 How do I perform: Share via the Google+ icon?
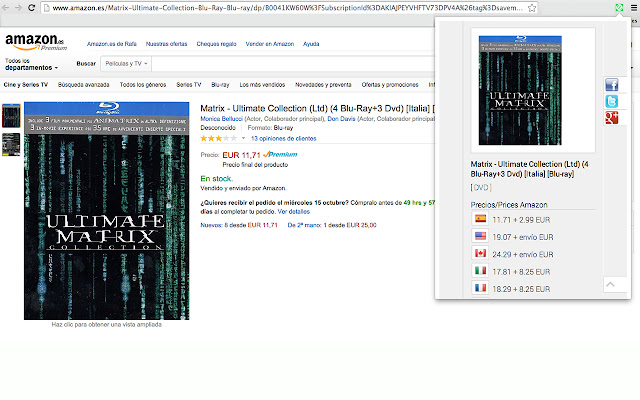612,119
